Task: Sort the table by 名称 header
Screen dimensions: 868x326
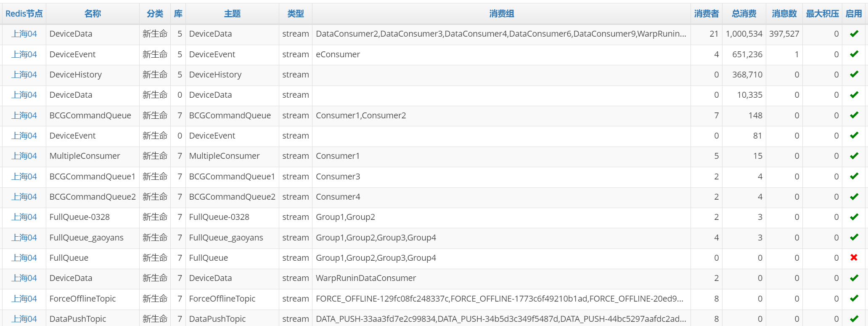Action: [93, 13]
